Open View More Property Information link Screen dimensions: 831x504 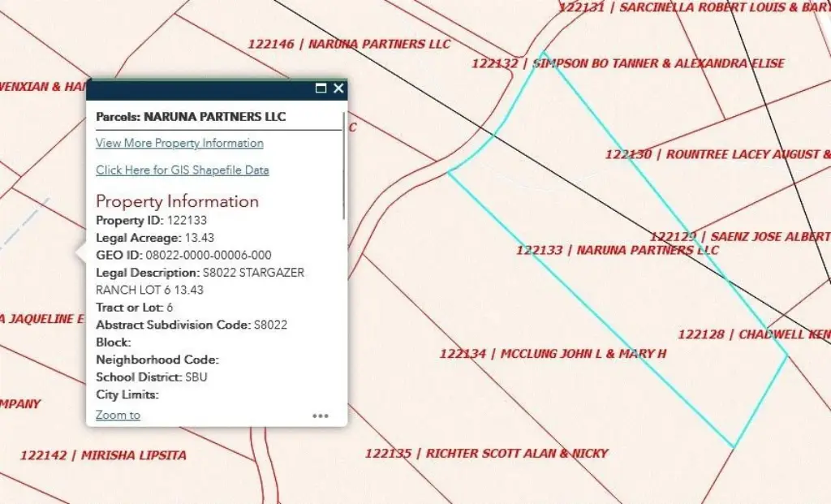click(x=179, y=143)
